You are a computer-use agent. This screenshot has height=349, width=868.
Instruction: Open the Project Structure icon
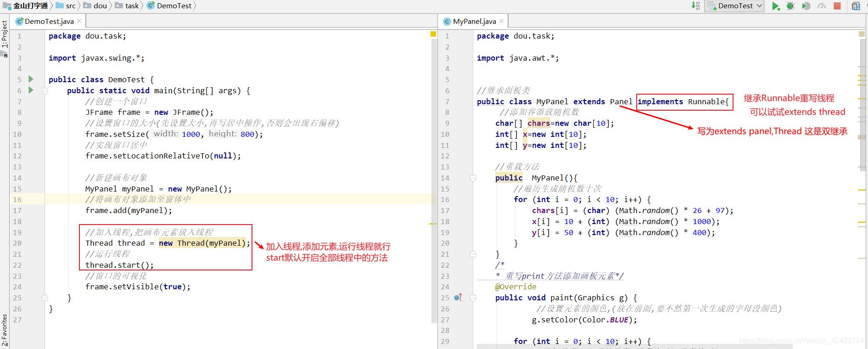(856, 6)
